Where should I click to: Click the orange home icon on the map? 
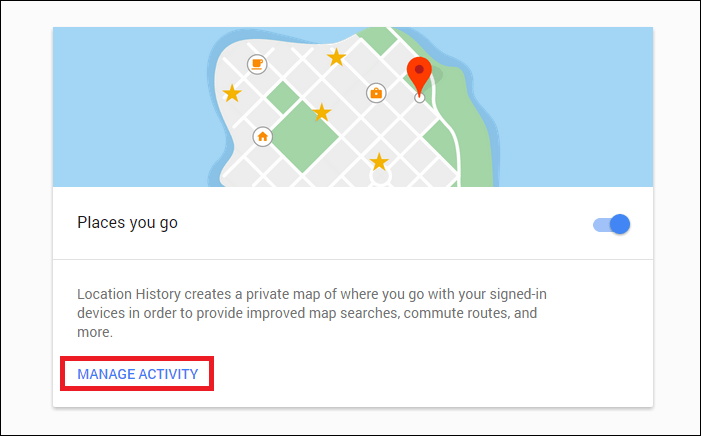pos(263,136)
